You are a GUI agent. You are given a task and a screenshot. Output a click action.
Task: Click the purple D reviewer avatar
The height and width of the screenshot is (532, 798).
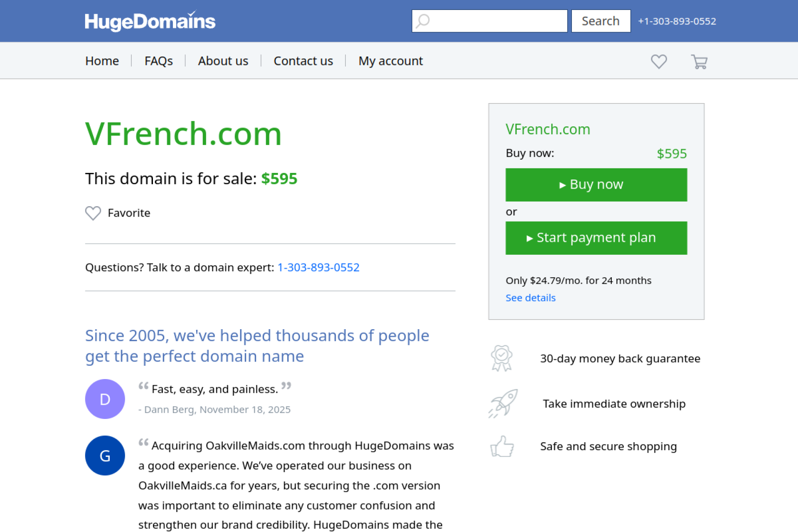click(105, 399)
